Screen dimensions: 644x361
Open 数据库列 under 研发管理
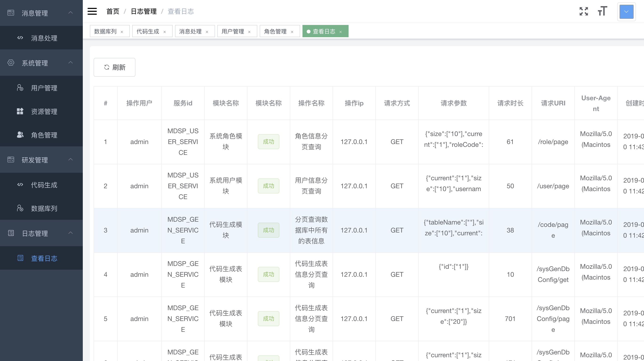tap(44, 208)
